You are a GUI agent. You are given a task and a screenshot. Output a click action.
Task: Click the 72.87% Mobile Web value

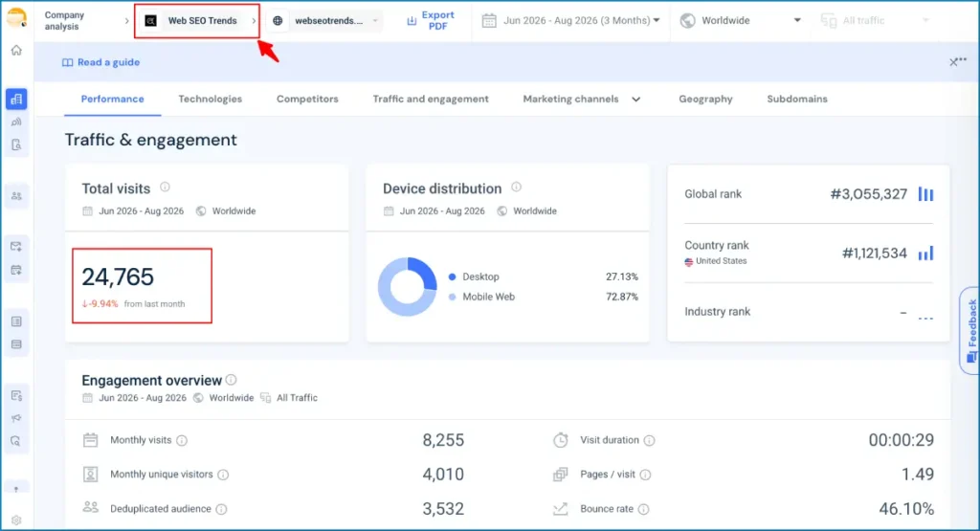(622, 297)
